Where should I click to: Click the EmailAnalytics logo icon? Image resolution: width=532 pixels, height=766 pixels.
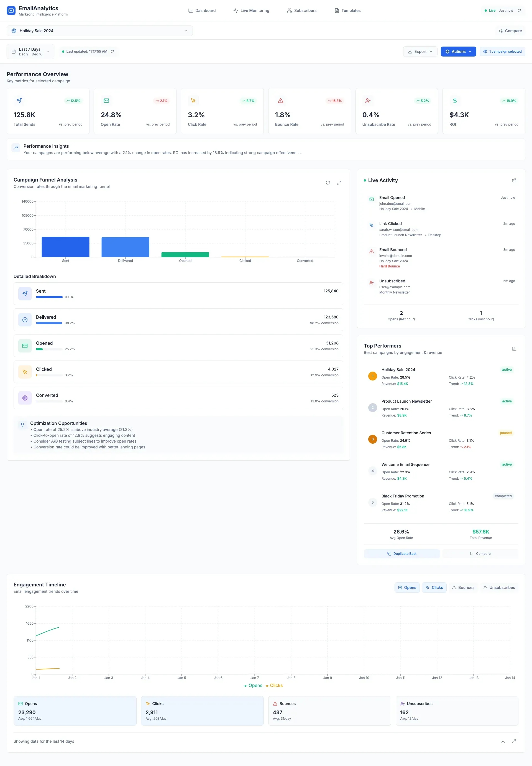11,10
